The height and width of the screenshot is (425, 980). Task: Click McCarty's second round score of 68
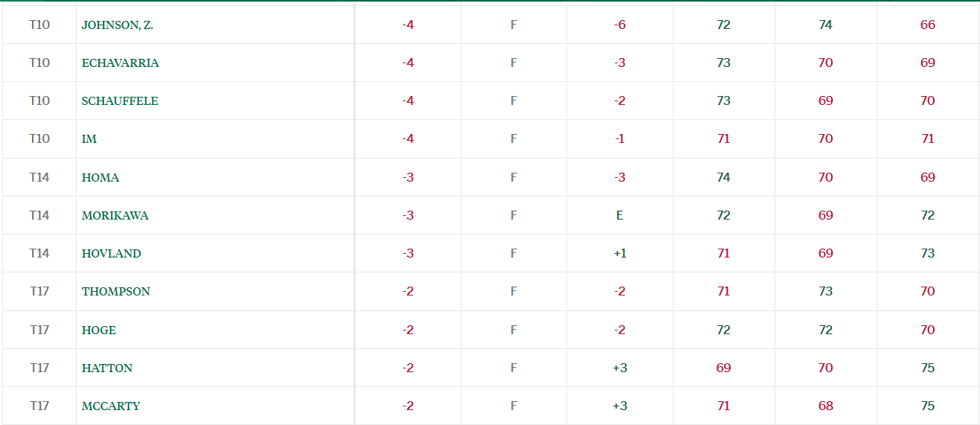tap(825, 406)
